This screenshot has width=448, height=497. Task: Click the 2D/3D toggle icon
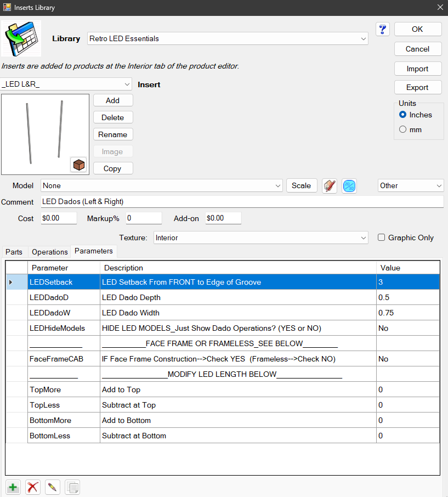[x=349, y=186]
